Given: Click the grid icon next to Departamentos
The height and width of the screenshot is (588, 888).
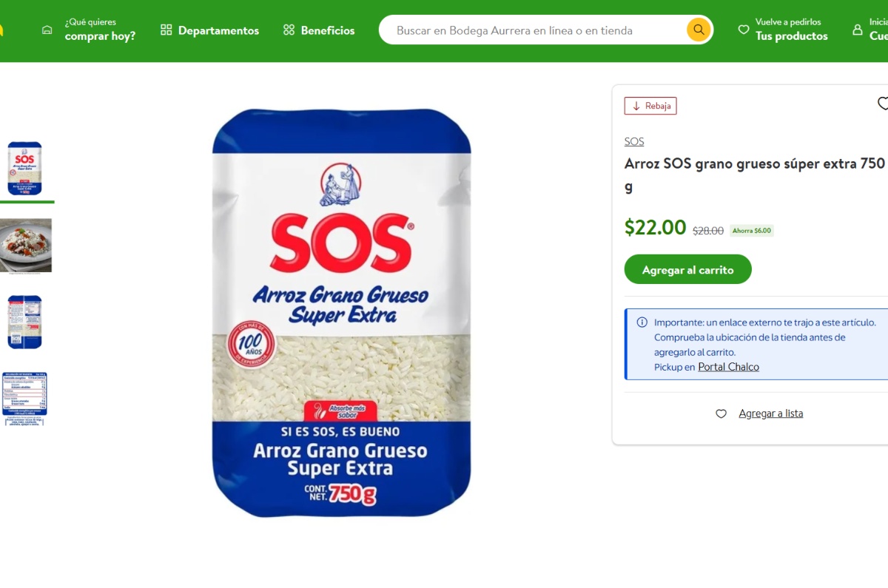Looking at the screenshot, I should click(x=166, y=30).
